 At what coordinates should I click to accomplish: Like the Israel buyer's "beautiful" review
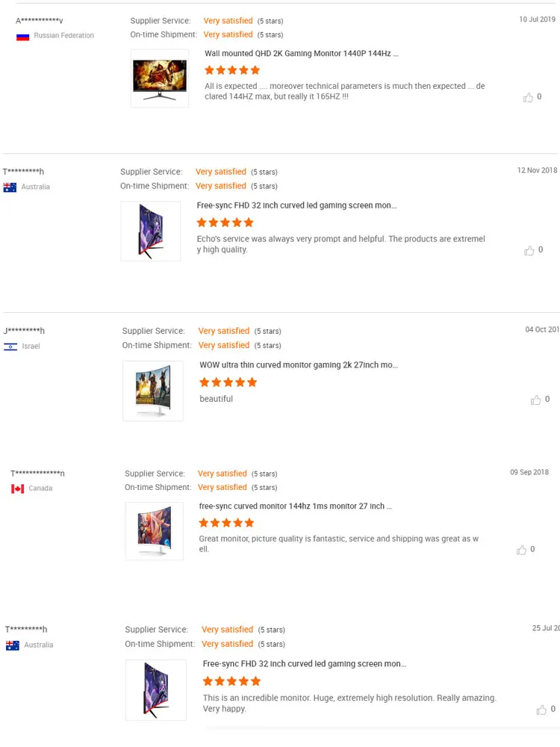click(536, 400)
